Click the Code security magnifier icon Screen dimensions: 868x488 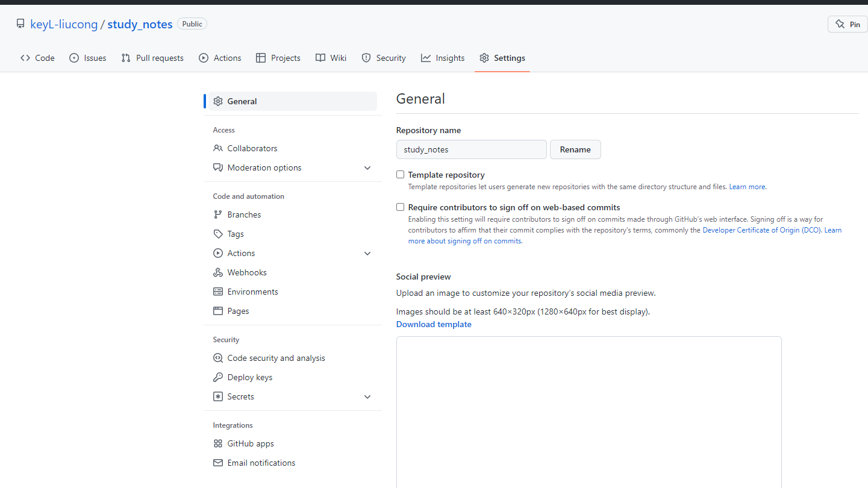click(218, 358)
